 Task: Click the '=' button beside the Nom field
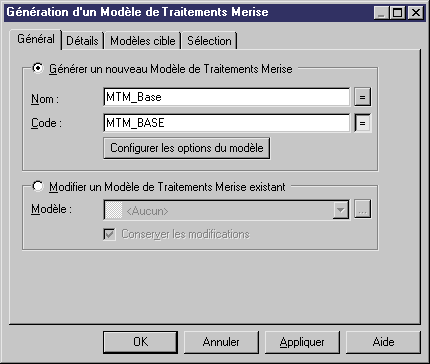coord(362,97)
